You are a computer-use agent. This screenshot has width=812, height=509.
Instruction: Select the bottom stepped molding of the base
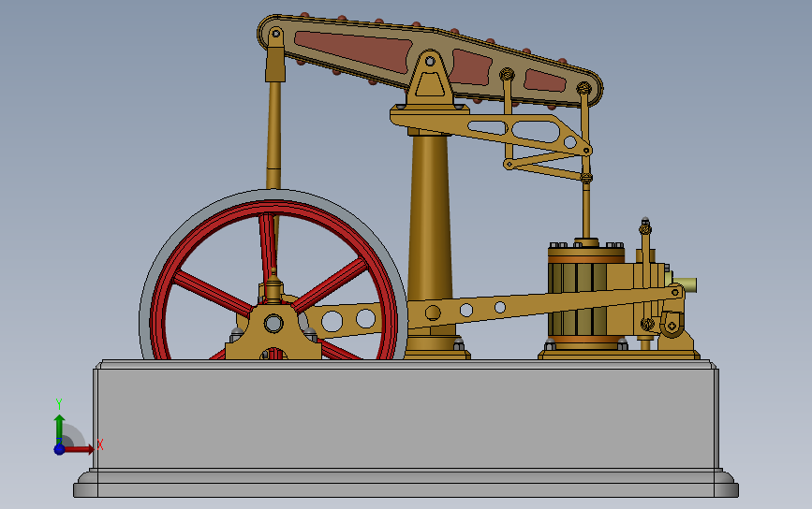(x=406, y=484)
